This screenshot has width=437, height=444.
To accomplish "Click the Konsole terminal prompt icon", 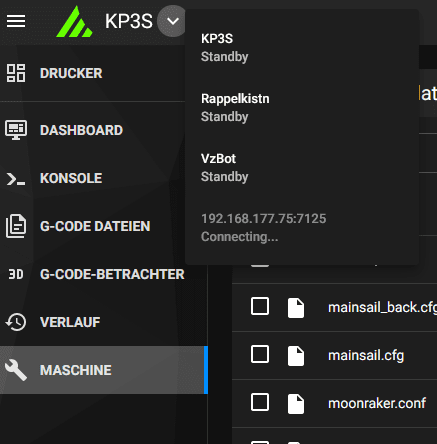I will [16, 179].
